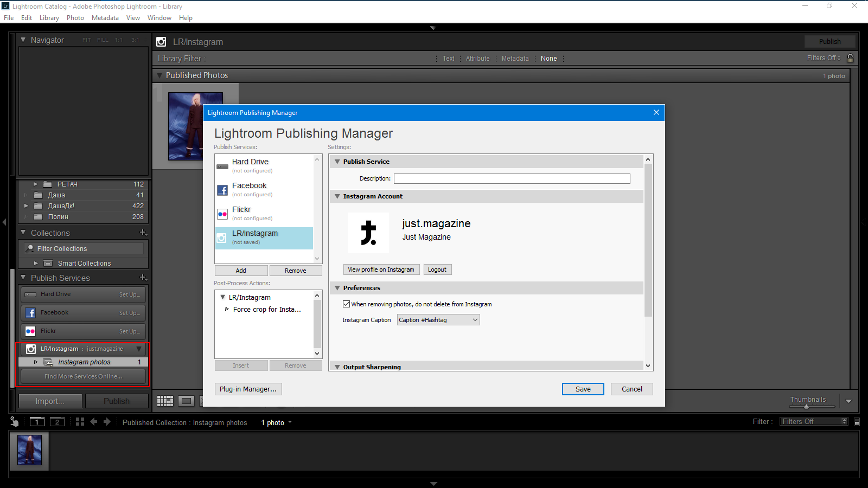
Task: Open the Instagram Caption dropdown
Action: tap(438, 320)
